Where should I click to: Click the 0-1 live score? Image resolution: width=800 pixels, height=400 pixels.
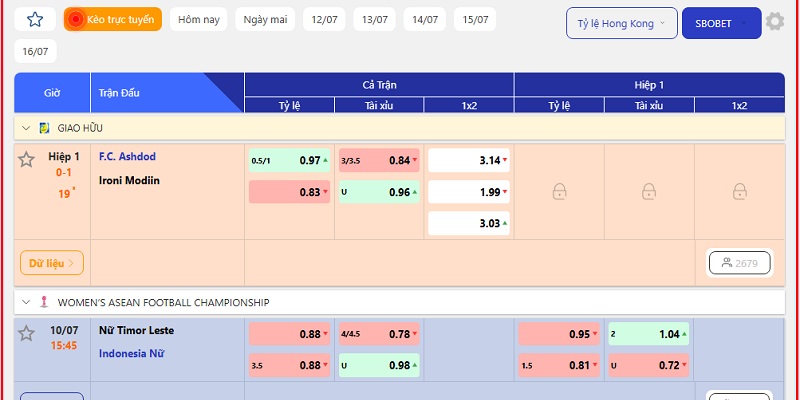(x=64, y=173)
